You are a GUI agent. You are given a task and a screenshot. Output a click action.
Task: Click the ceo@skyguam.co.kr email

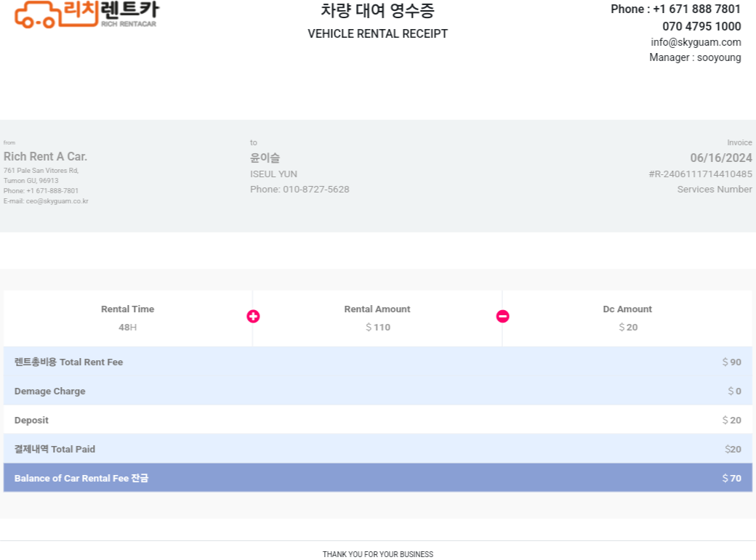point(57,201)
